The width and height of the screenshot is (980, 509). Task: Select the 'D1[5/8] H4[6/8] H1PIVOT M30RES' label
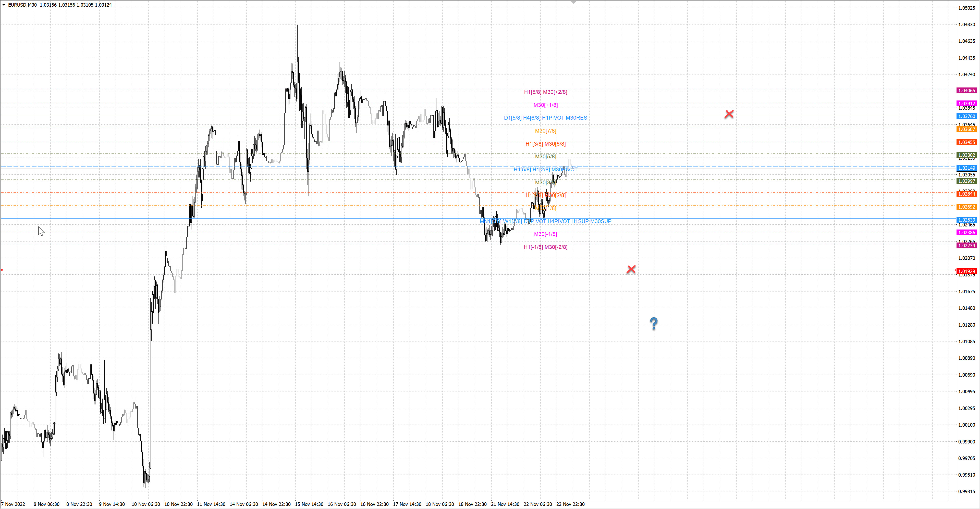tap(545, 118)
